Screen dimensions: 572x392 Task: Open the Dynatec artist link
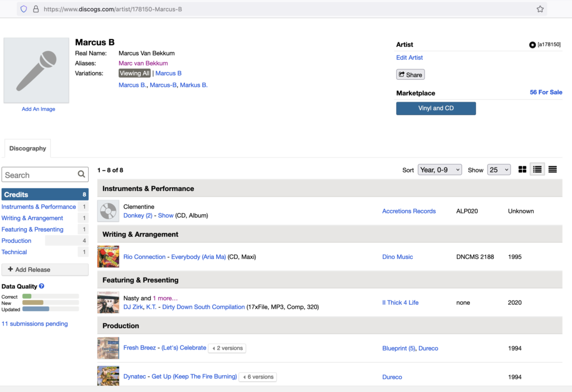pyautogui.click(x=135, y=376)
